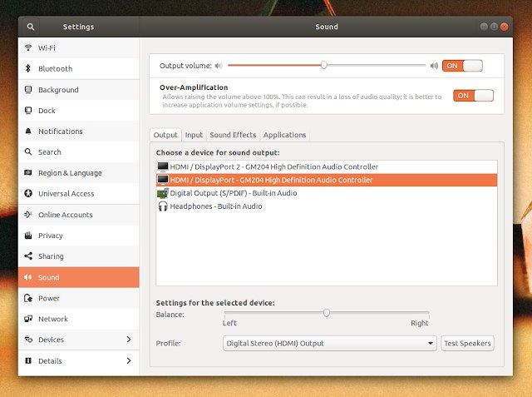Viewport: 532px width, 397px height.
Task: Click the Search magnifier sidebar icon
Action: click(28, 151)
